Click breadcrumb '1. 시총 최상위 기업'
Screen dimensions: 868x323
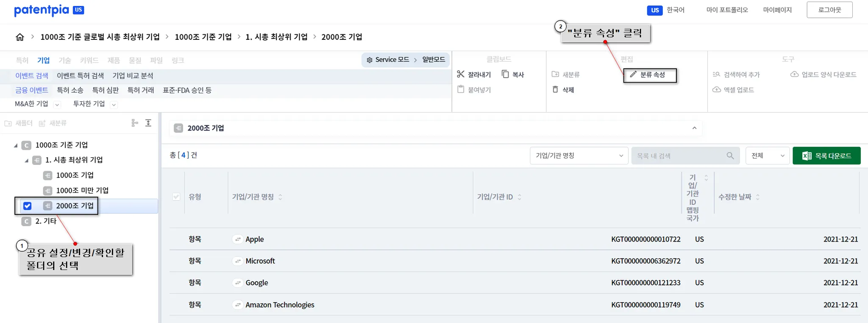[x=276, y=37]
